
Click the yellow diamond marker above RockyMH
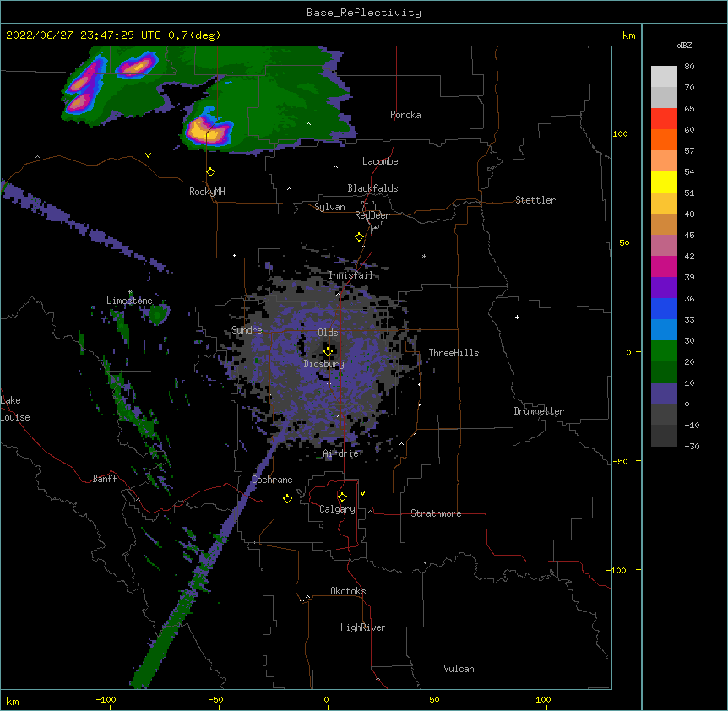(x=211, y=172)
